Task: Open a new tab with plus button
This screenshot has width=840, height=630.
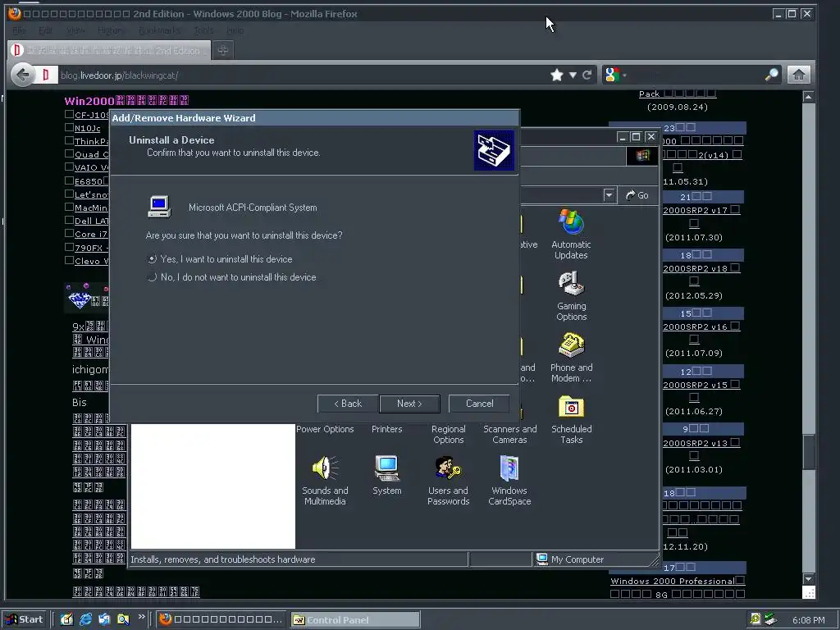Action: pos(223,50)
